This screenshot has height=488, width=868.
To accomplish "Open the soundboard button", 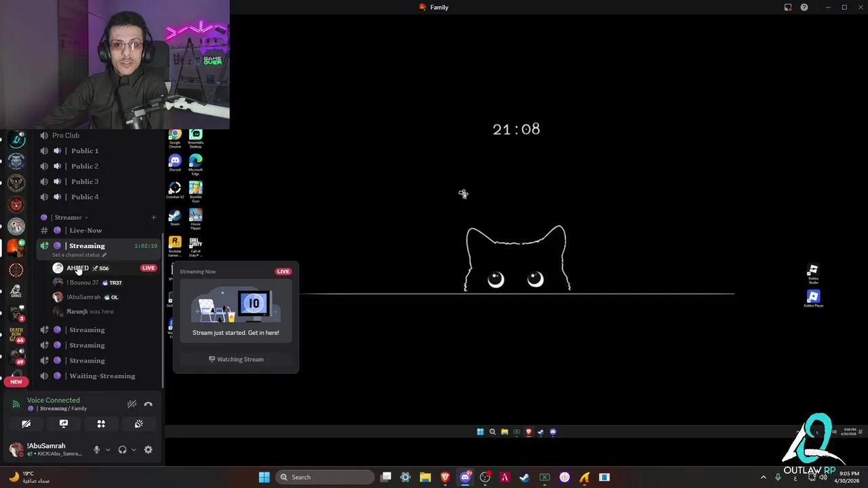I will [x=138, y=424].
